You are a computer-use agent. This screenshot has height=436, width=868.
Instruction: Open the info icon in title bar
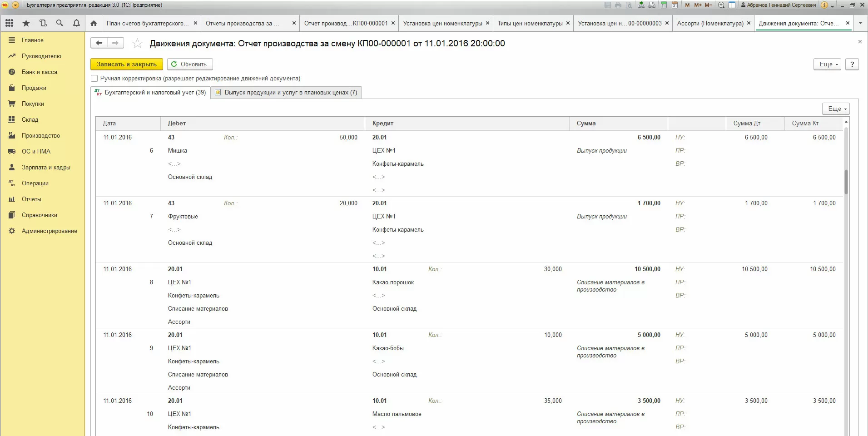(x=824, y=5)
